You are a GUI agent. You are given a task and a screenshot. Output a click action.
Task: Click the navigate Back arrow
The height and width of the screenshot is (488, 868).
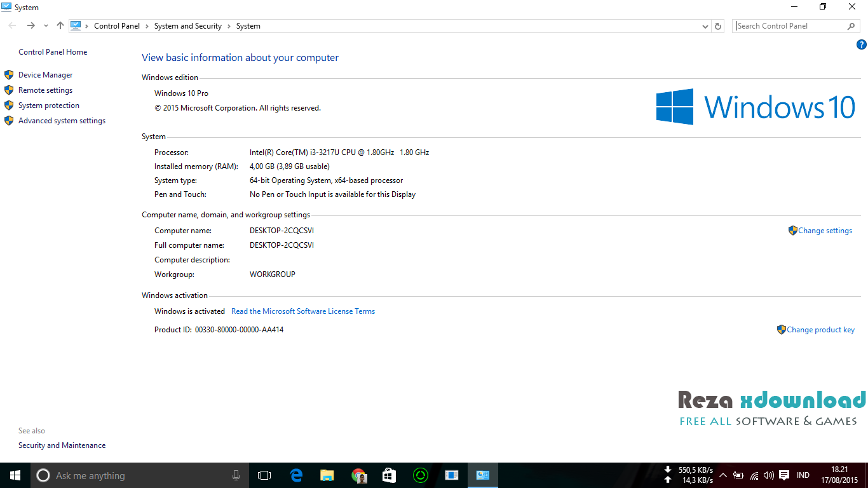coord(11,25)
